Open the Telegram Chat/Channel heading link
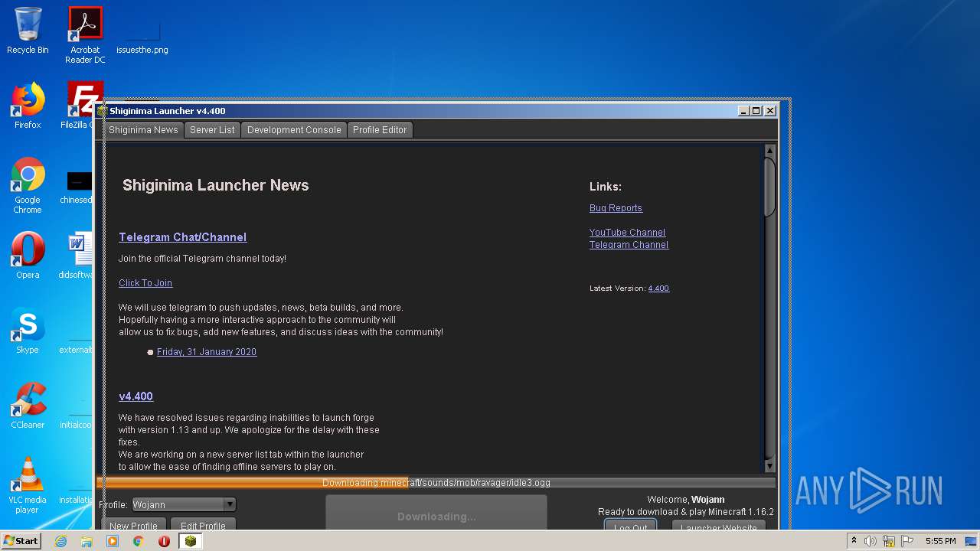The height and width of the screenshot is (551, 980). (182, 237)
